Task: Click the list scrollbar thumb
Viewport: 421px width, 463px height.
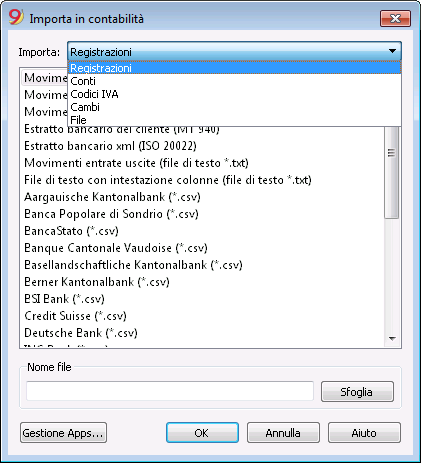Action: [x=392, y=172]
